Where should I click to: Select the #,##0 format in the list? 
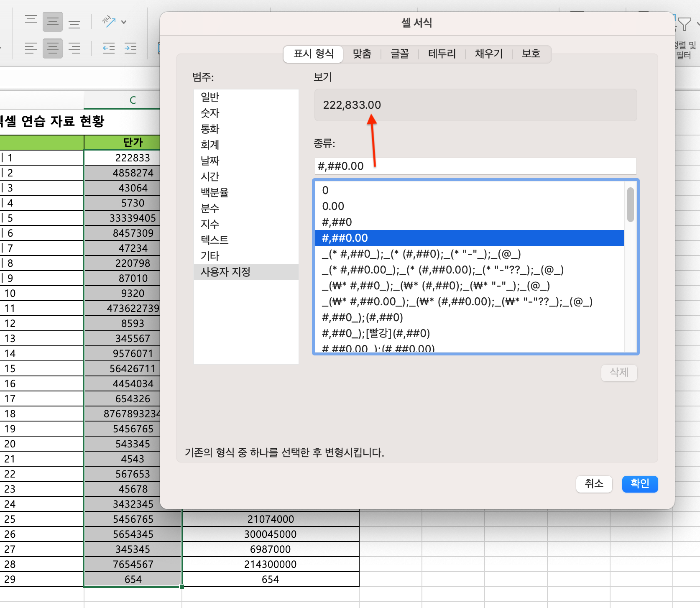(x=469, y=222)
